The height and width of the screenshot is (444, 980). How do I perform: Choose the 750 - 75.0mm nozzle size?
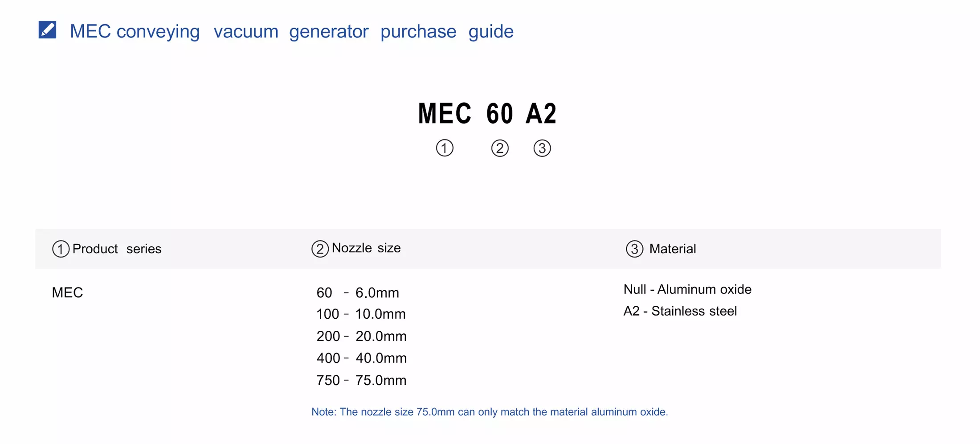(361, 380)
